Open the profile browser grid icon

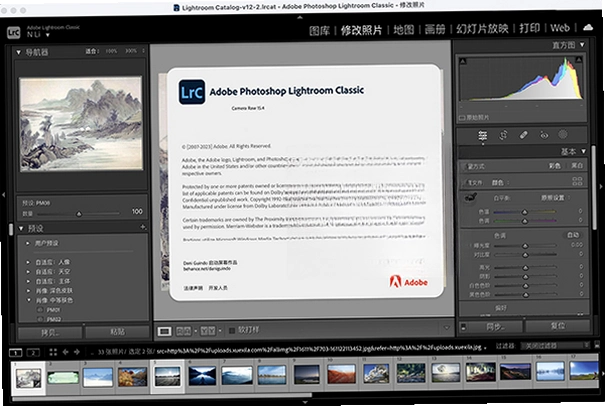click(x=577, y=181)
